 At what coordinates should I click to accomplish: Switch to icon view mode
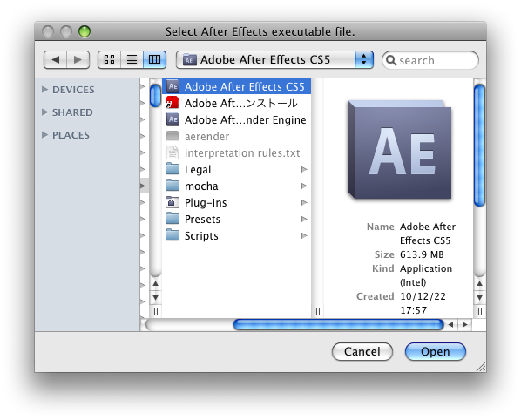pyautogui.click(x=109, y=60)
